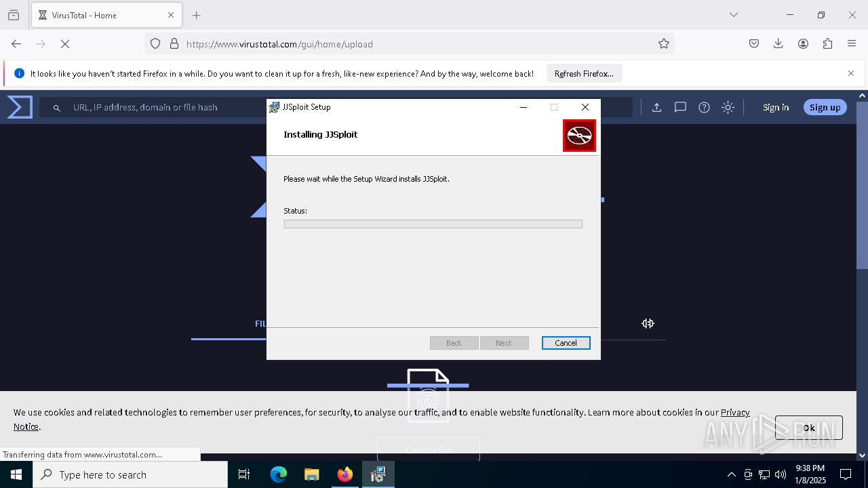Click the VirusTotal API integration icon

point(648,323)
